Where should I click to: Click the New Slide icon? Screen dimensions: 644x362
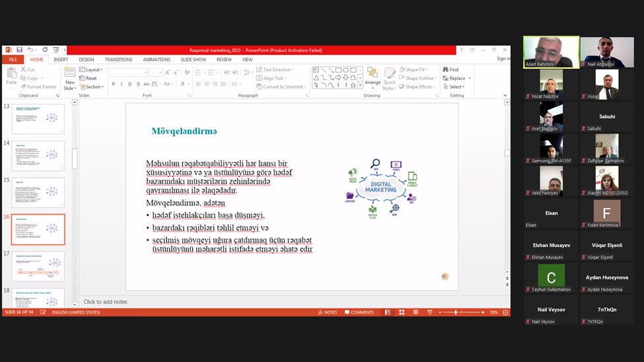tap(69, 79)
